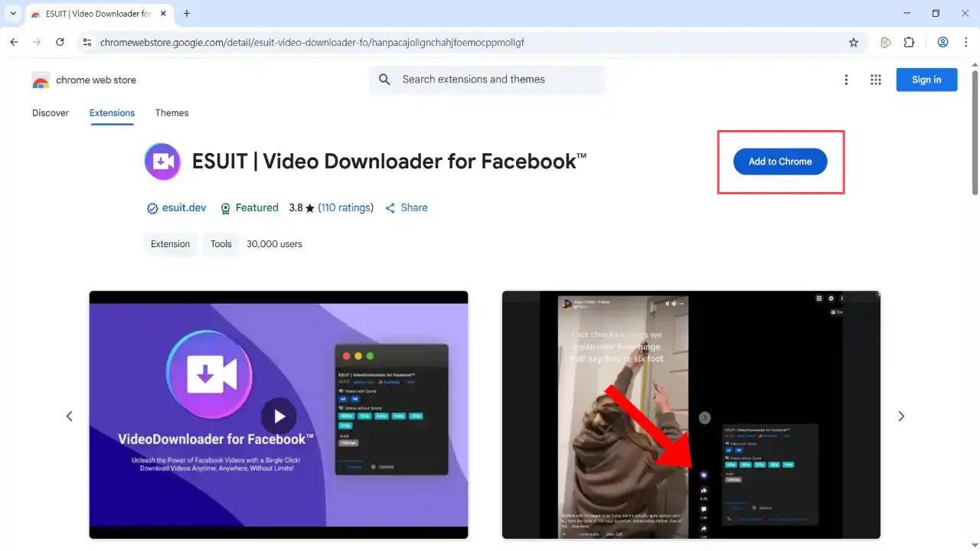The width and height of the screenshot is (980, 551).
Task: Switch to the Themes tab
Action: [x=171, y=112]
